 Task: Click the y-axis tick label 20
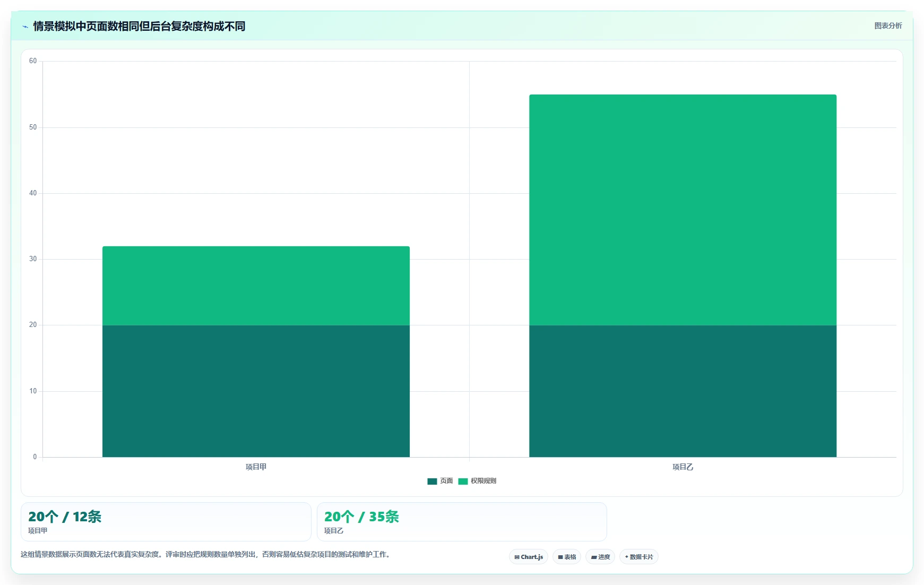(x=33, y=325)
